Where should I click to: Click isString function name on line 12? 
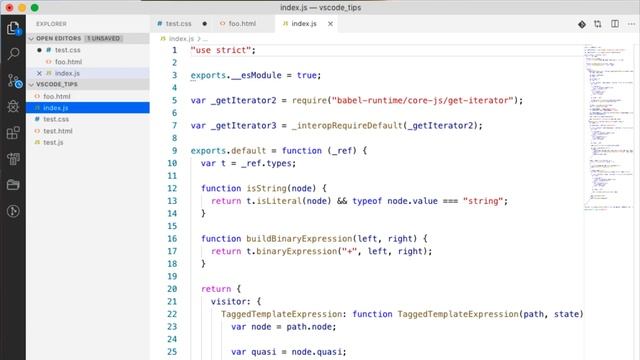pos(267,189)
